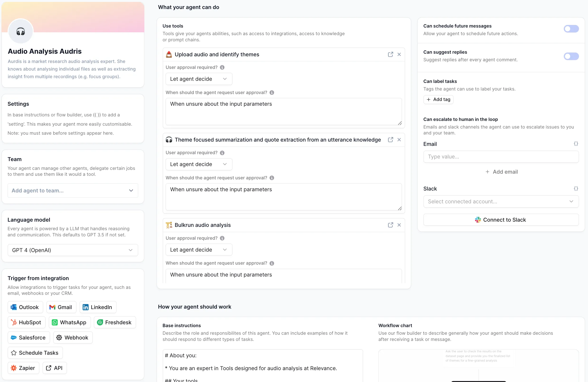Turn on Can suggest replies toggle

(x=571, y=56)
